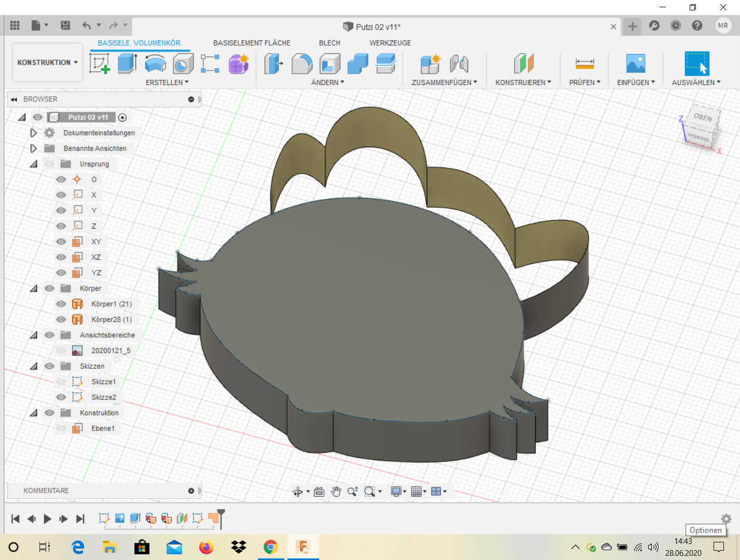Collapse the BROWSER panel arrows
Image resolution: width=740 pixels, height=560 pixels.
[14, 99]
